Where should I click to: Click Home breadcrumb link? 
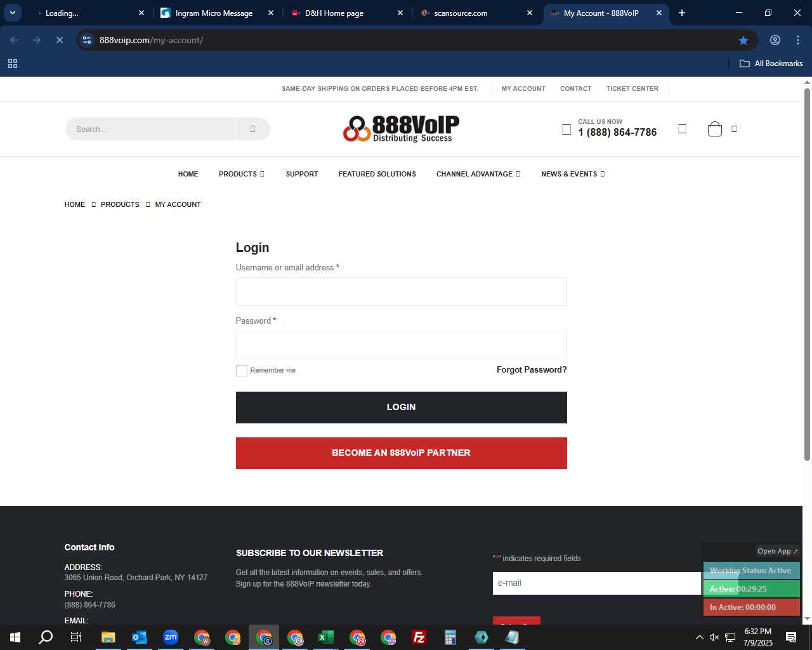pos(75,204)
